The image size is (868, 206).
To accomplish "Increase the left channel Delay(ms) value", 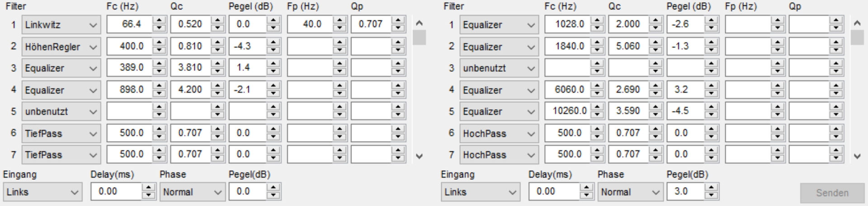I will (148, 188).
